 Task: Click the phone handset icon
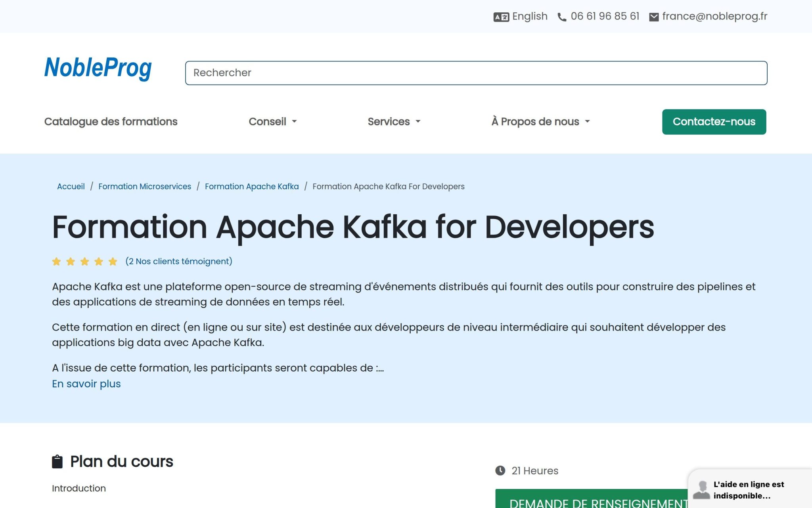click(x=562, y=17)
